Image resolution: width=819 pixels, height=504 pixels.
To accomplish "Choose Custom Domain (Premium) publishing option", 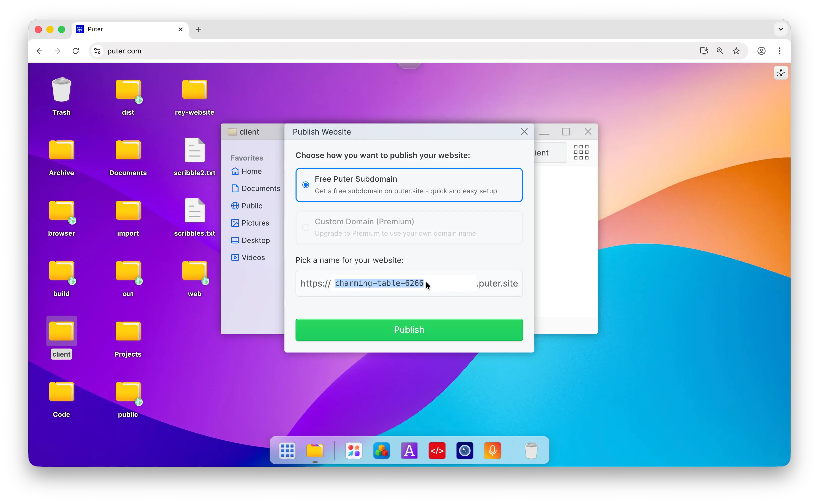I will coord(305,227).
